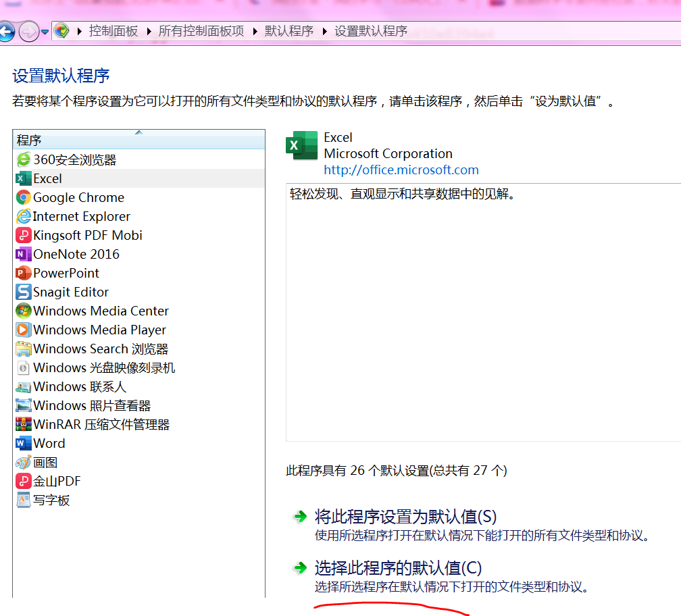Click 将此程序设置为默认值(S)
This screenshot has width=681, height=616.
click(405, 517)
